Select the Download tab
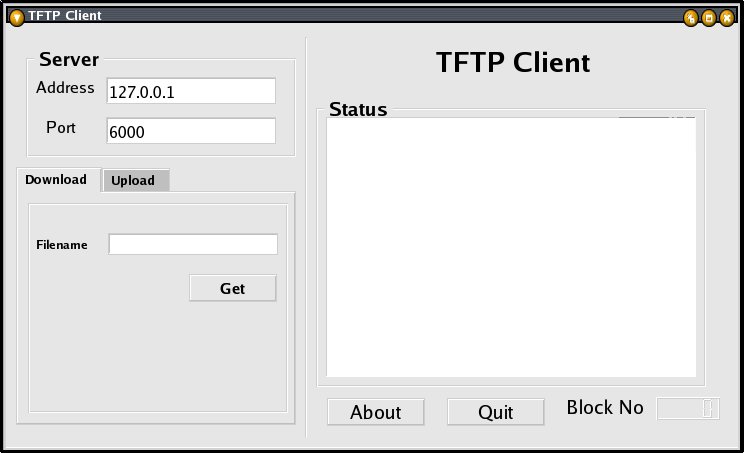The image size is (744, 453). click(x=58, y=180)
